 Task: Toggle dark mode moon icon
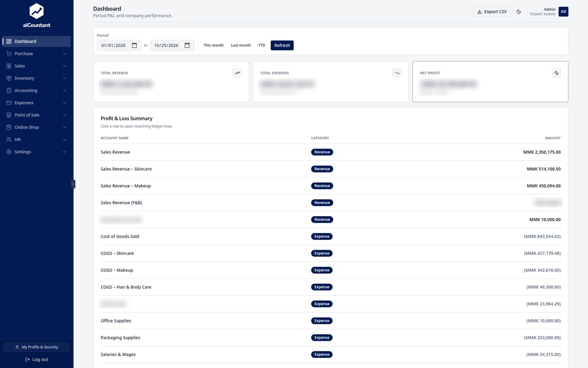tap(519, 11)
